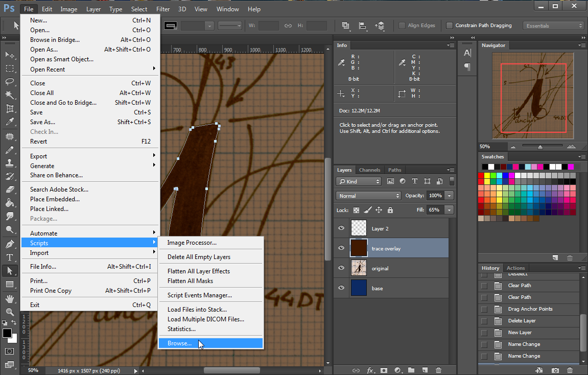Click the foreground color black swatch
This screenshot has width=588, height=375.
pos(7,333)
